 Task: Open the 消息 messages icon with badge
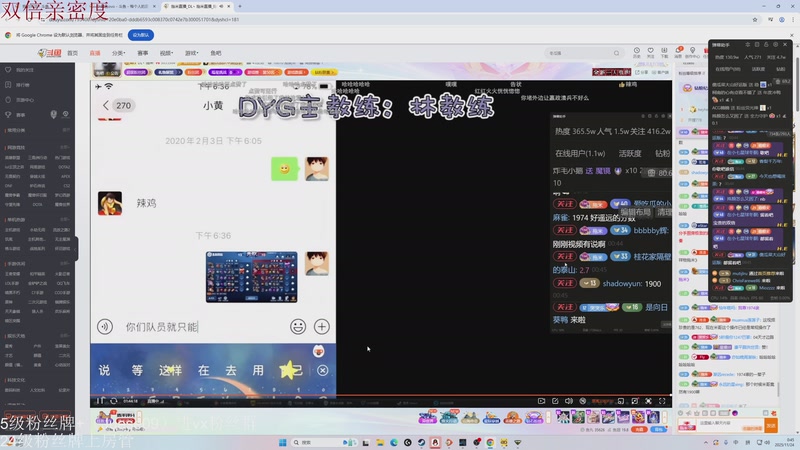point(679,52)
